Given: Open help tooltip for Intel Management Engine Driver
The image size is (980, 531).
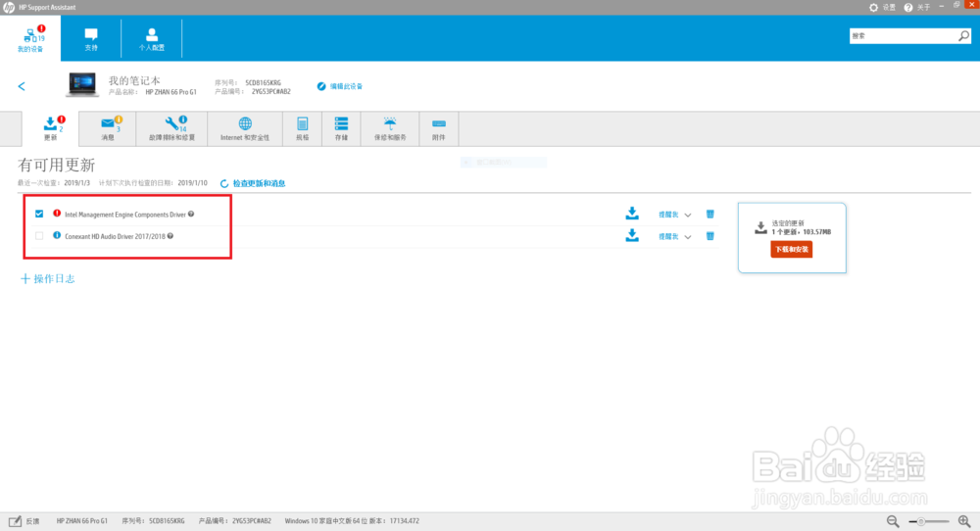Looking at the screenshot, I should click(x=191, y=214).
